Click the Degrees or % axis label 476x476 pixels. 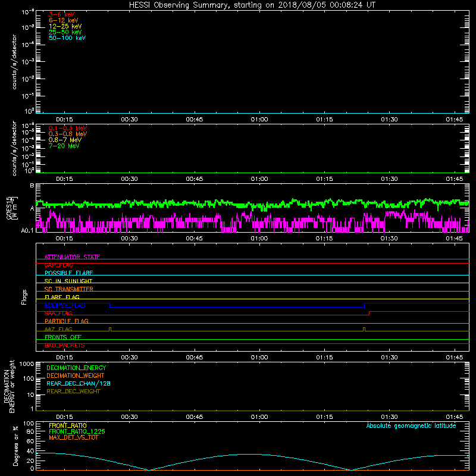click(x=15, y=446)
